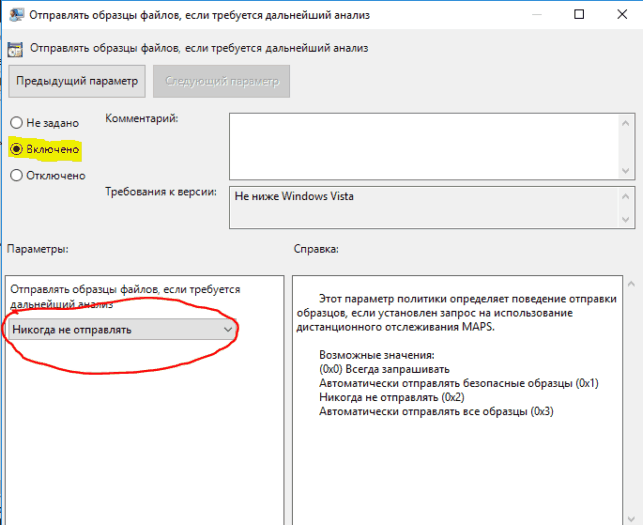The height and width of the screenshot is (525, 643).
Task: Click the '(0x0) Всегда запрашивать' help line
Action: coord(384,369)
